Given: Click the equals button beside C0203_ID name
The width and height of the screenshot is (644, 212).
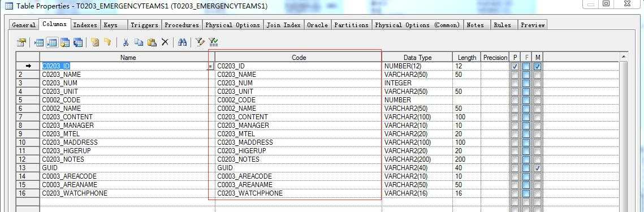Looking at the screenshot, I should [210, 66].
